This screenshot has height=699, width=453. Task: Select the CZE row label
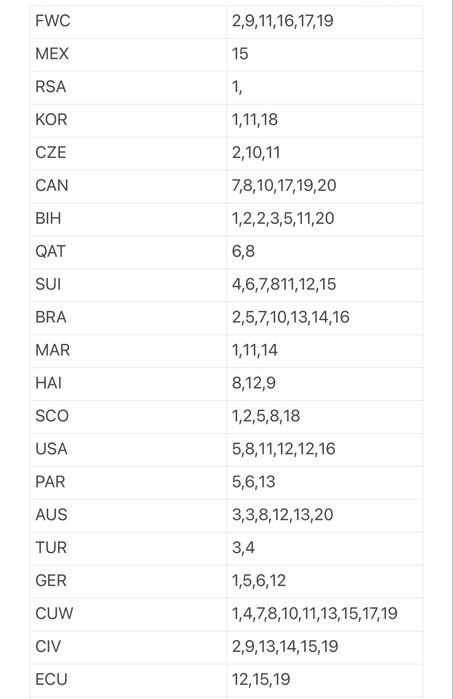tap(128, 153)
